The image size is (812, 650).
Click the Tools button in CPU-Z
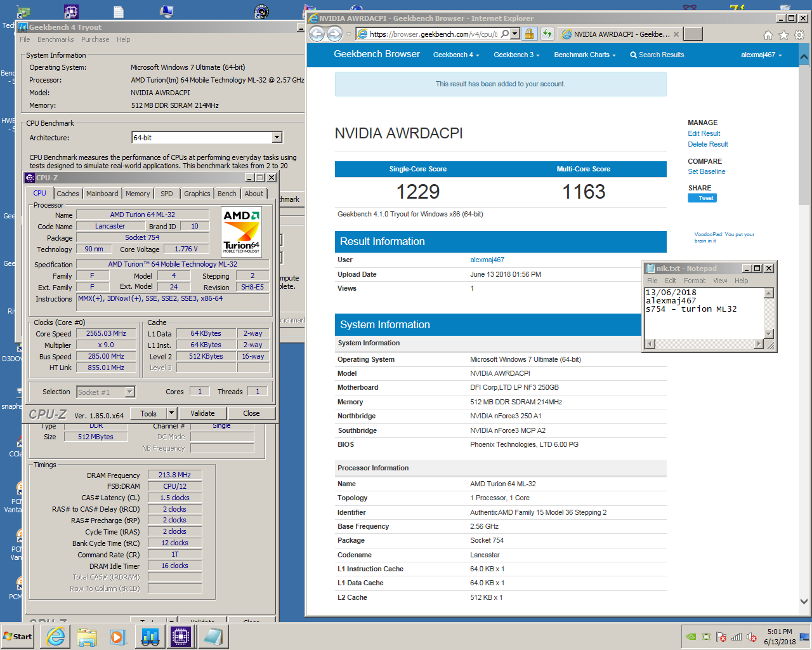click(x=148, y=413)
